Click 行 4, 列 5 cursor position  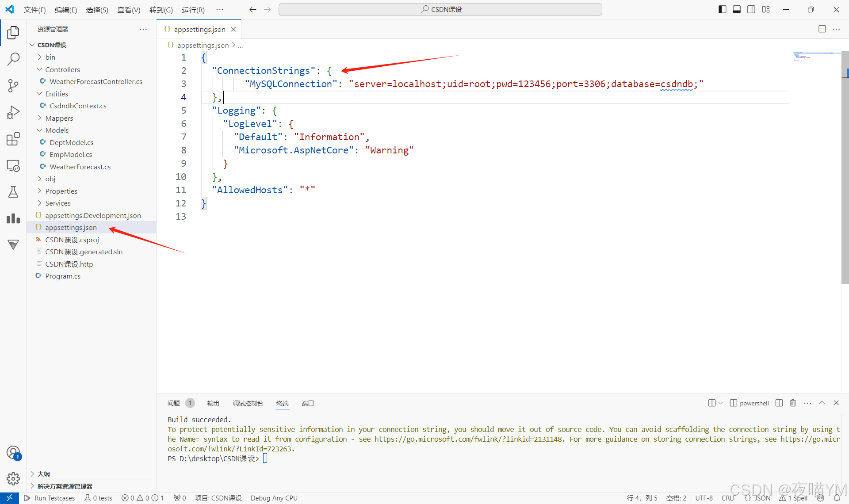click(642, 498)
